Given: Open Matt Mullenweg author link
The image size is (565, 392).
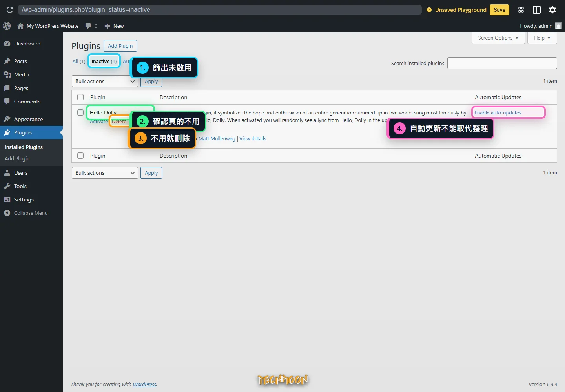Looking at the screenshot, I should 217,138.
